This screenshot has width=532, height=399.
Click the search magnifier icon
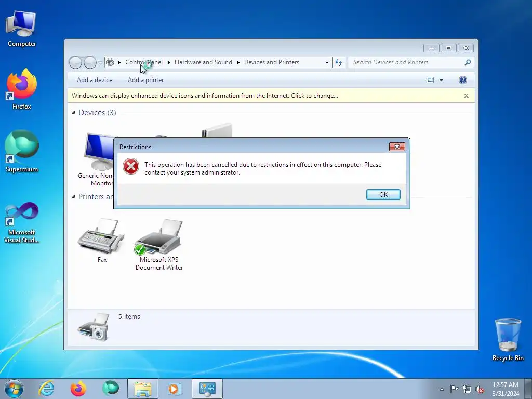(x=468, y=62)
